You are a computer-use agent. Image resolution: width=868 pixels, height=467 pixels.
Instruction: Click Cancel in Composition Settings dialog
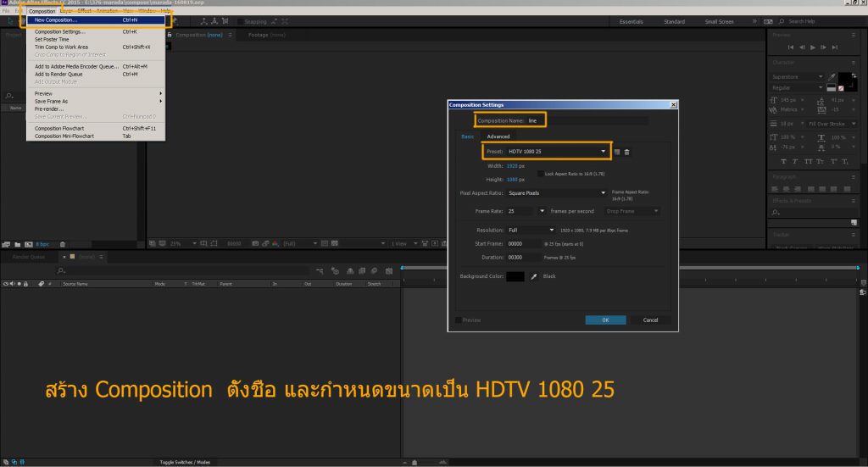coord(650,320)
